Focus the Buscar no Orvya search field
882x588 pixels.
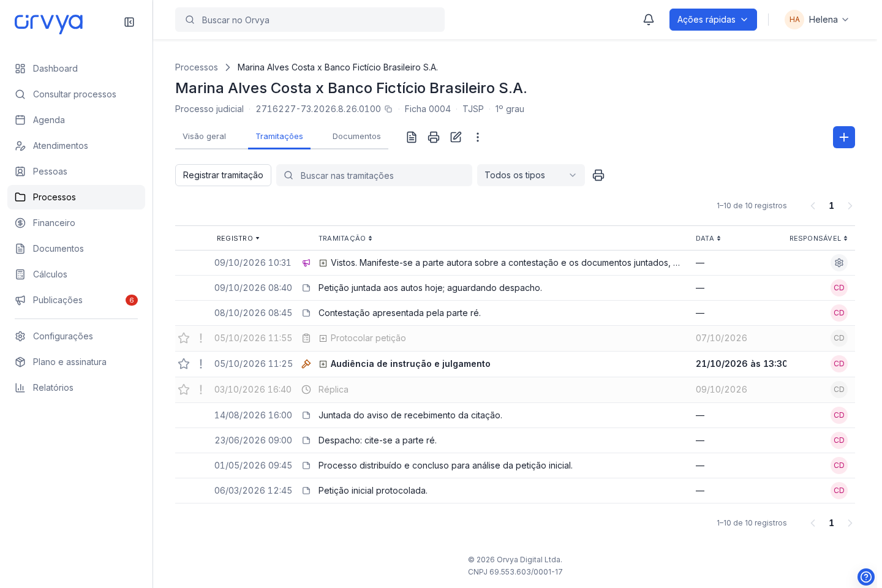click(310, 20)
